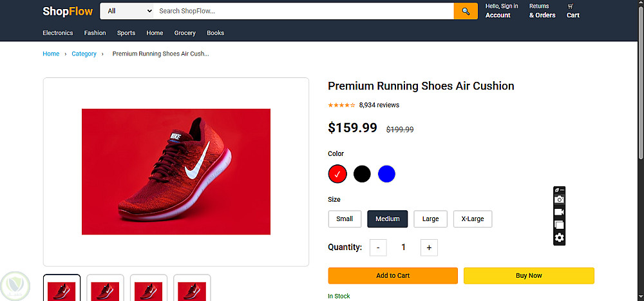Open the shopping Cart icon
Image resolution: width=644 pixels, height=301 pixels.
[x=573, y=11]
